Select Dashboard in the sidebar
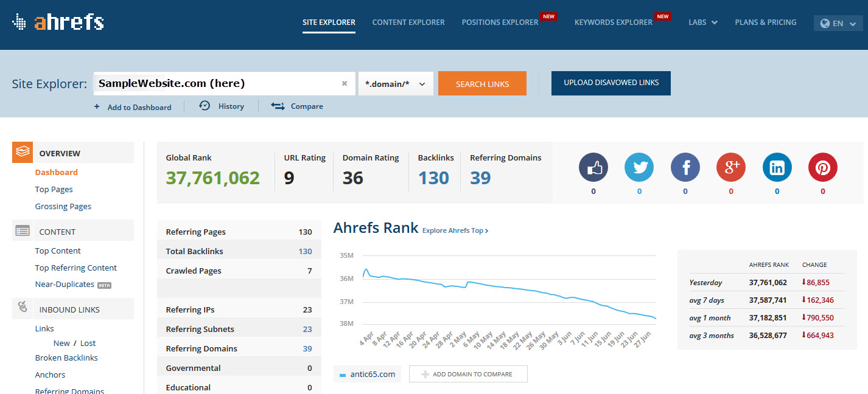 coord(57,172)
